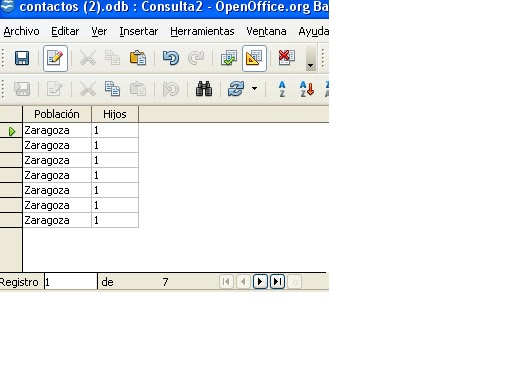
Task: Click the new record button in navigation bar
Action: click(x=295, y=282)
